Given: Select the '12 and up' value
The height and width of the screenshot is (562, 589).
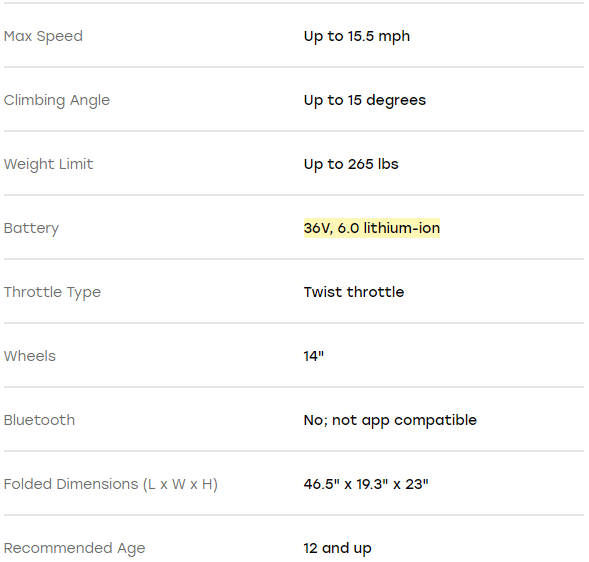Looking at the screenshot, I should 337,548.
